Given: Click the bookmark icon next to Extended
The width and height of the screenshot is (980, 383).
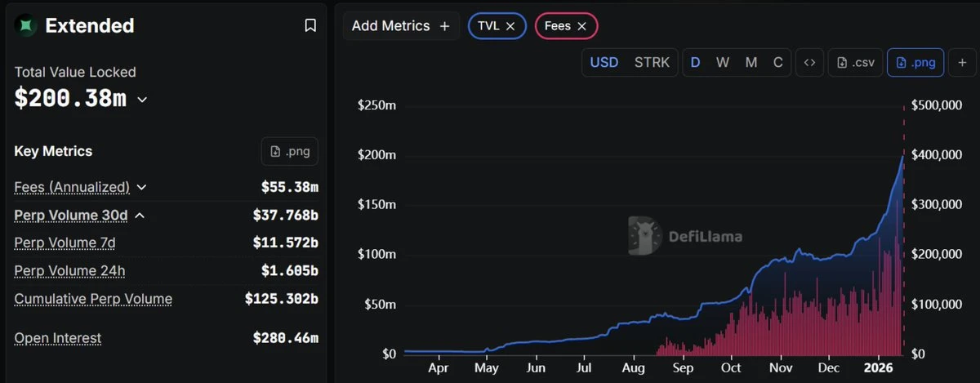Looking at the screenshot, I should (x=310, y=26).
